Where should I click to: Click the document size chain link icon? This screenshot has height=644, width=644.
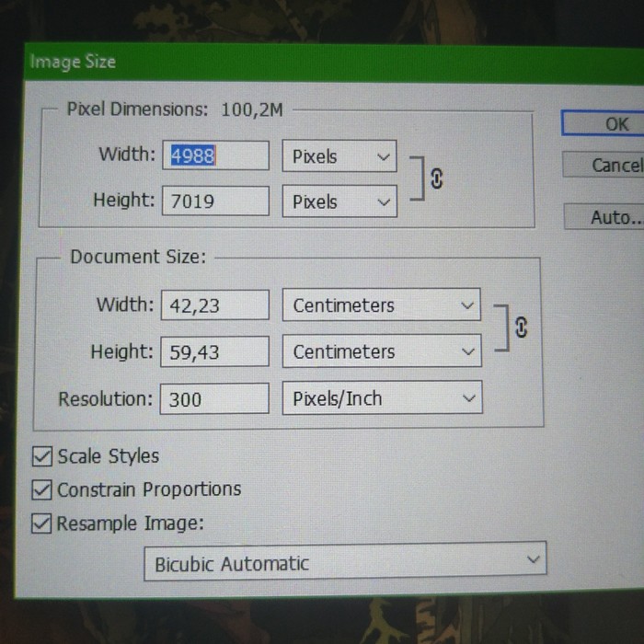(522, 328)
